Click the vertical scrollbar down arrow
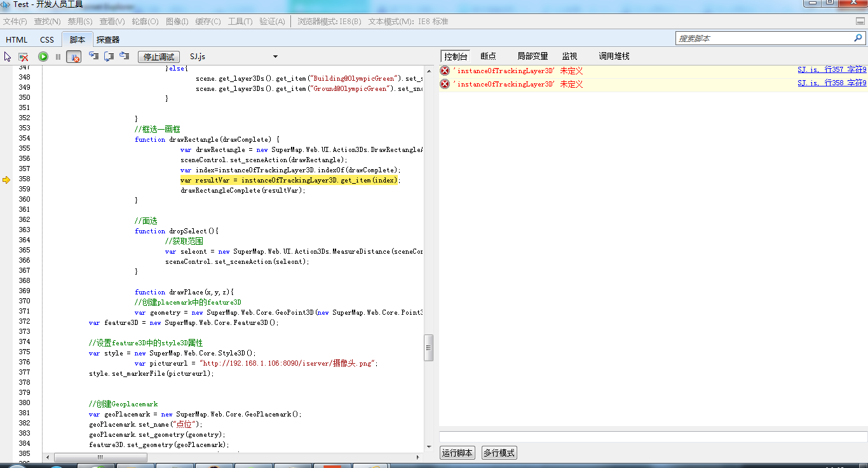The width and height of the screenshot is (868, 468). point(429,448)
